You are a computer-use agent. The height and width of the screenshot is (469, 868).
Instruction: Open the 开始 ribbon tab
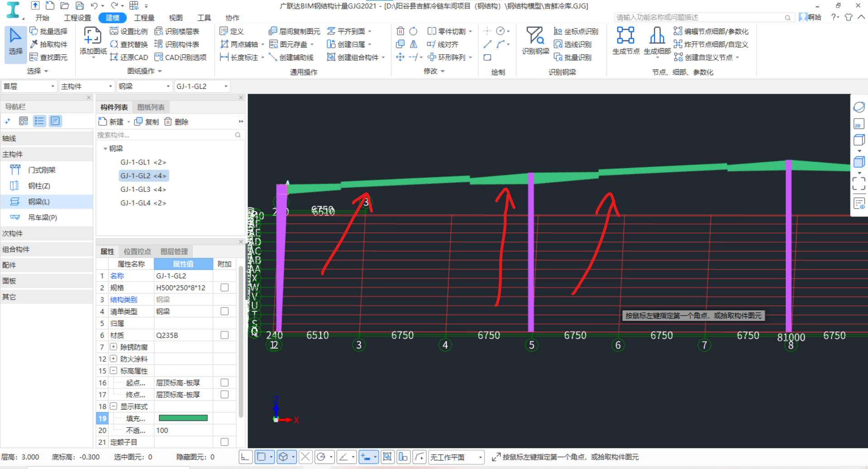[42, 18]
